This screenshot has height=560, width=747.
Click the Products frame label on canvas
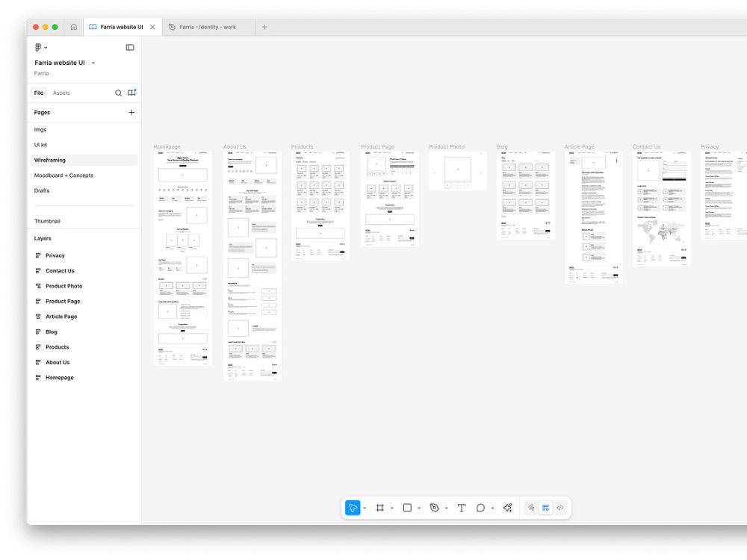pos(302,146)
